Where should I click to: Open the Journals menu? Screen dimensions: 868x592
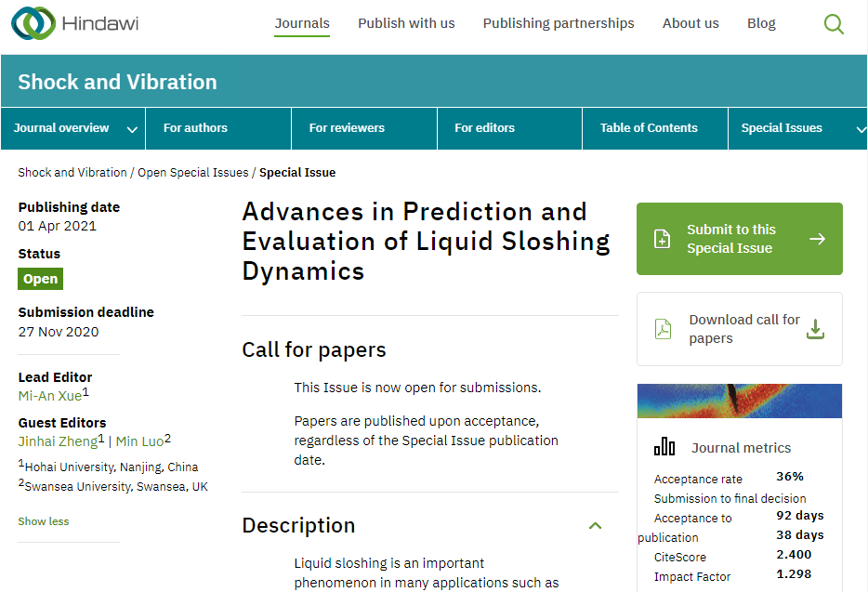[302, 23]
